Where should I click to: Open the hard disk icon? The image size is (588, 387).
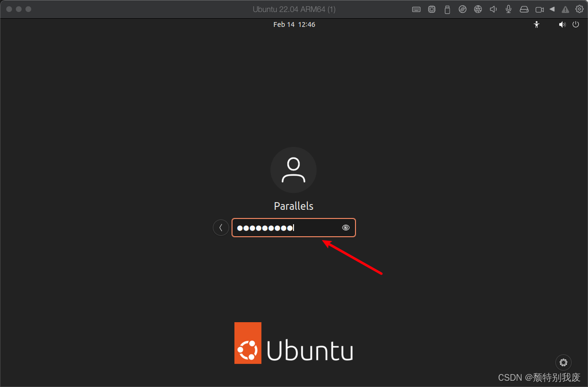pyautogui.click(x=524, y=9)
